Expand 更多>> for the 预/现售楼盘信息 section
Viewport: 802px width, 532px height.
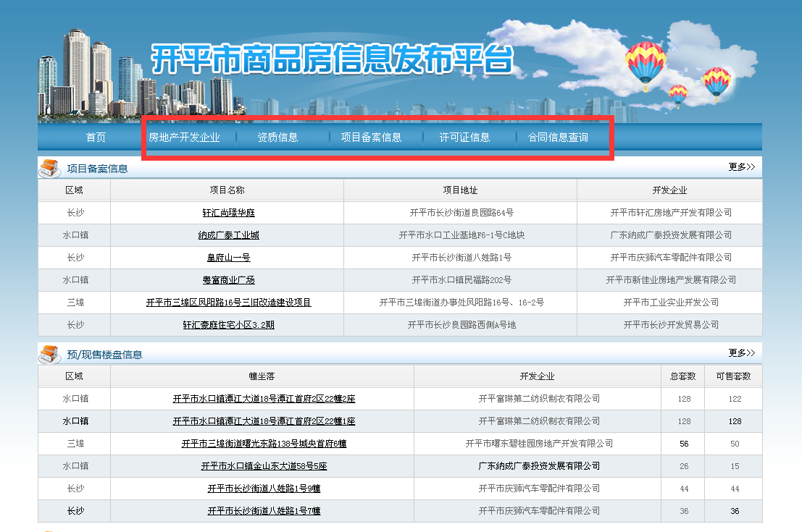[741, 353]
